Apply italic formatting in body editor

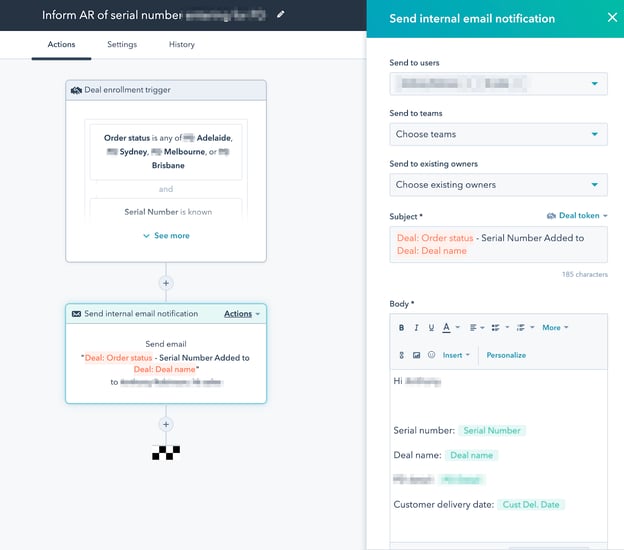[416, 328]
